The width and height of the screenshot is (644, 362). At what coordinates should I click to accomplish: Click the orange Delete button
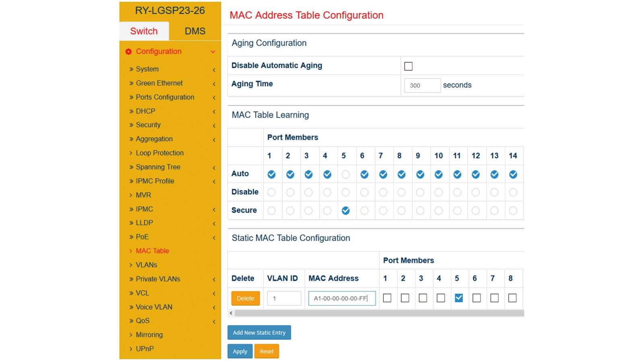click(x=245, y=298)
